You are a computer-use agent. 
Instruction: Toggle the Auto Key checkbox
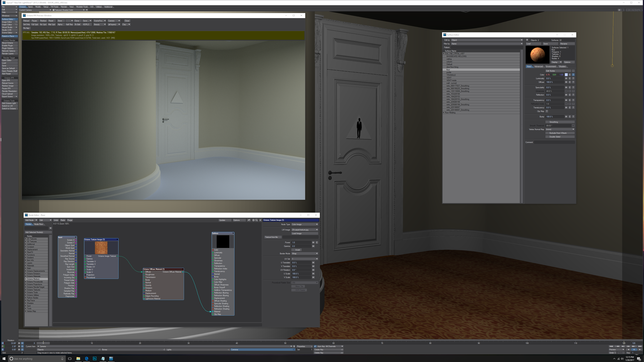(315, 346)
